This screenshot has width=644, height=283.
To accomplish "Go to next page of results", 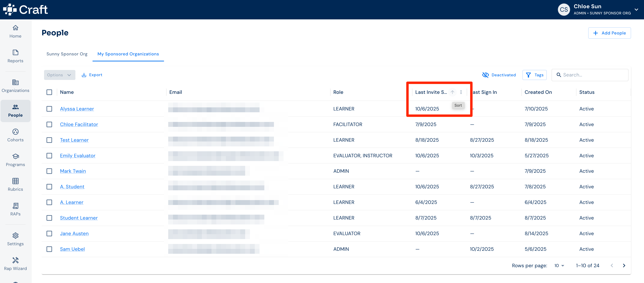I will pos(624,266).
